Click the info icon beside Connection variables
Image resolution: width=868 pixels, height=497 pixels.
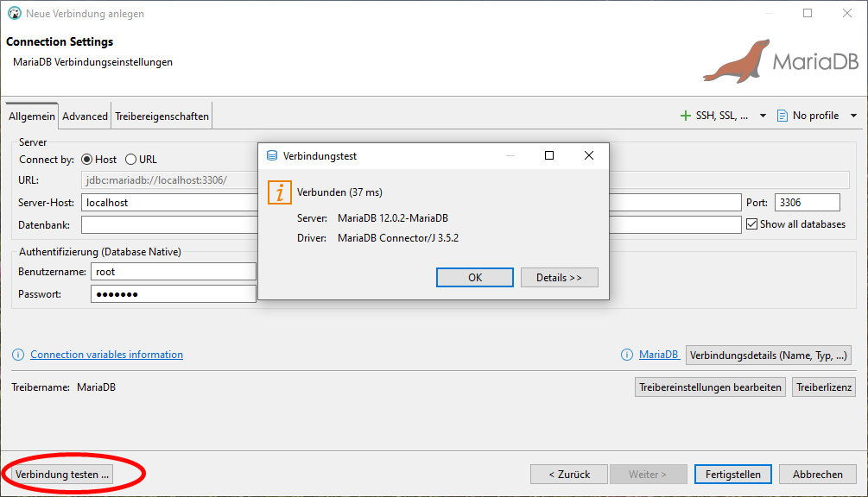(18, 355)
